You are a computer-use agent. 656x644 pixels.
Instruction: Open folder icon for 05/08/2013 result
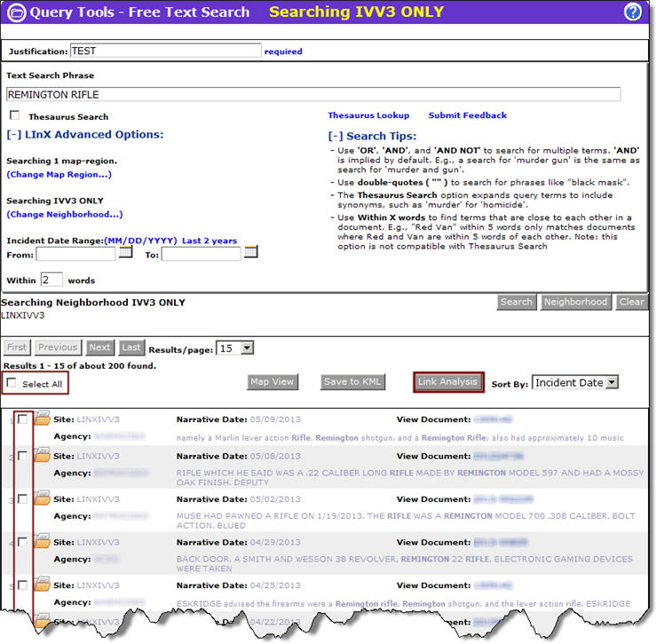[42, 454]
